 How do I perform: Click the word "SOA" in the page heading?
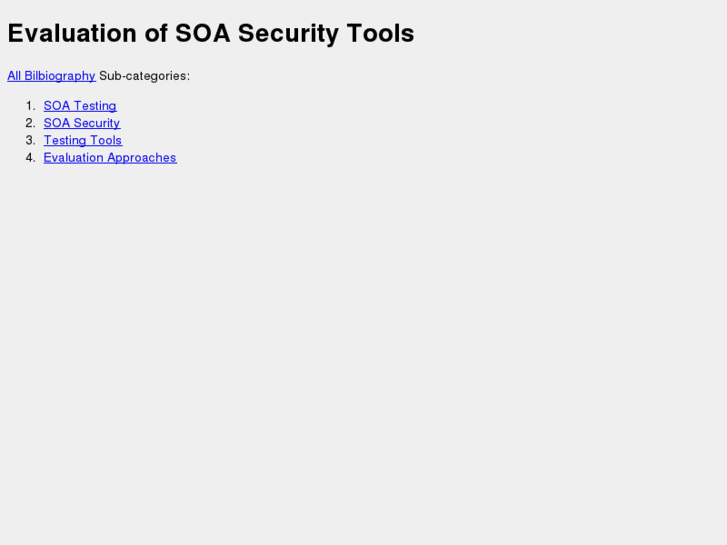[203, 33]
